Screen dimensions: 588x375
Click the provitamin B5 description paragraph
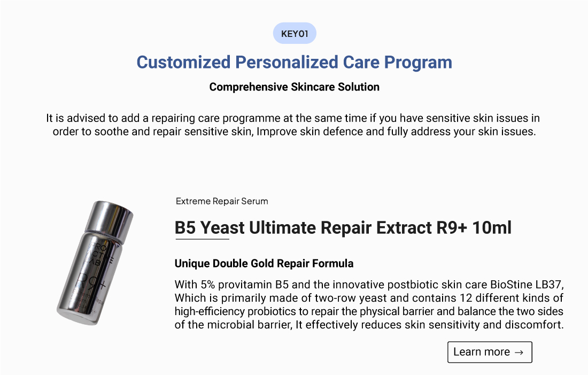369,304
